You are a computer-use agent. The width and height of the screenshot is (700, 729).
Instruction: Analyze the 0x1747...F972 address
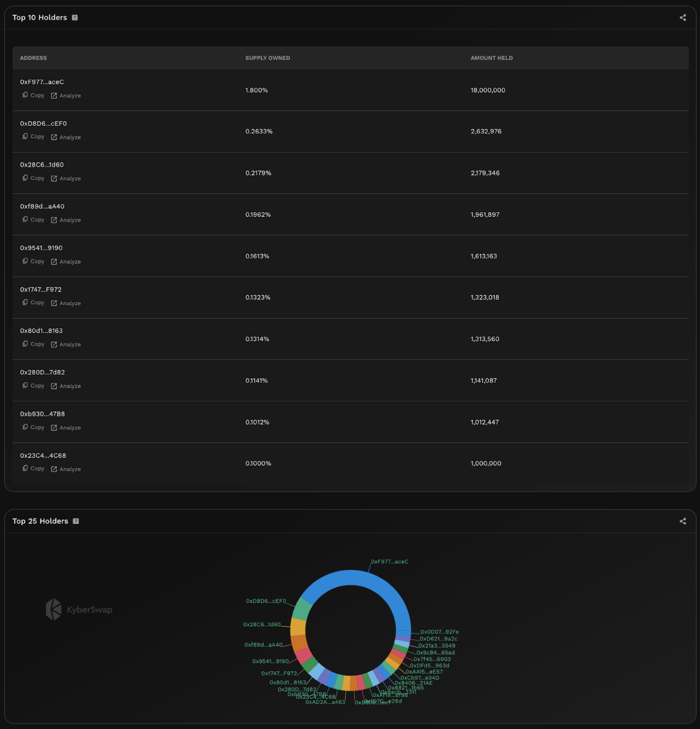[x=66, y=303]
